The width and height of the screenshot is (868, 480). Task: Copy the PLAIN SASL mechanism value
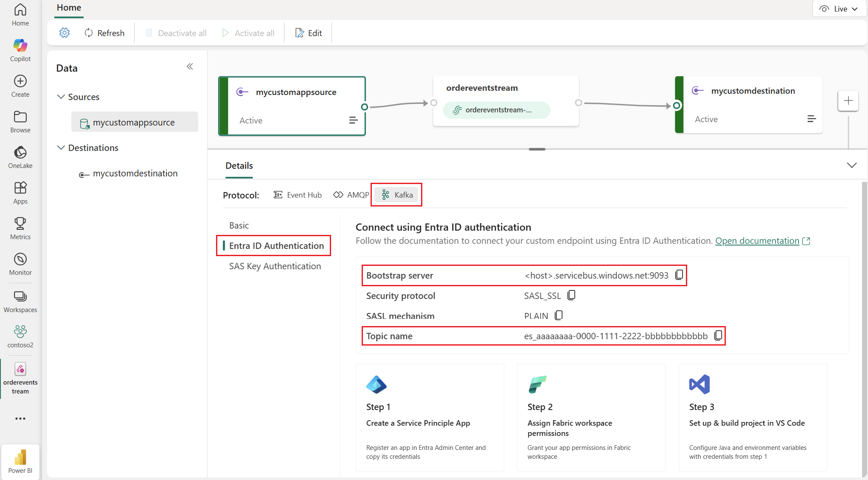(559, 315)
